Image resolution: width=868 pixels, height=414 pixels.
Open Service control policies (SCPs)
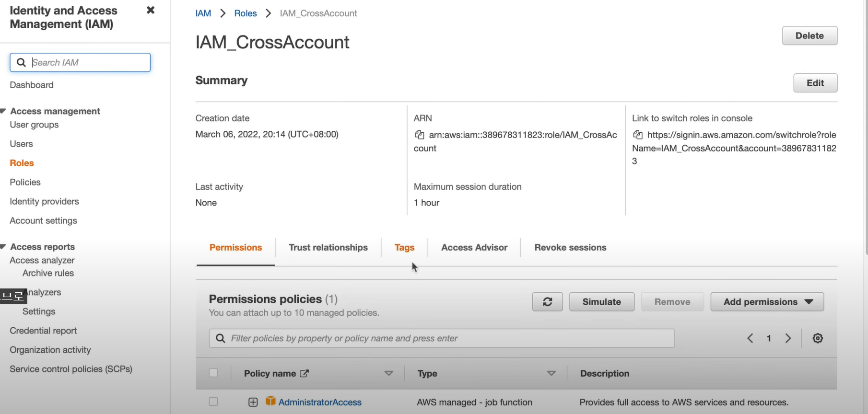pyautogui.click(x=71, y=369)
